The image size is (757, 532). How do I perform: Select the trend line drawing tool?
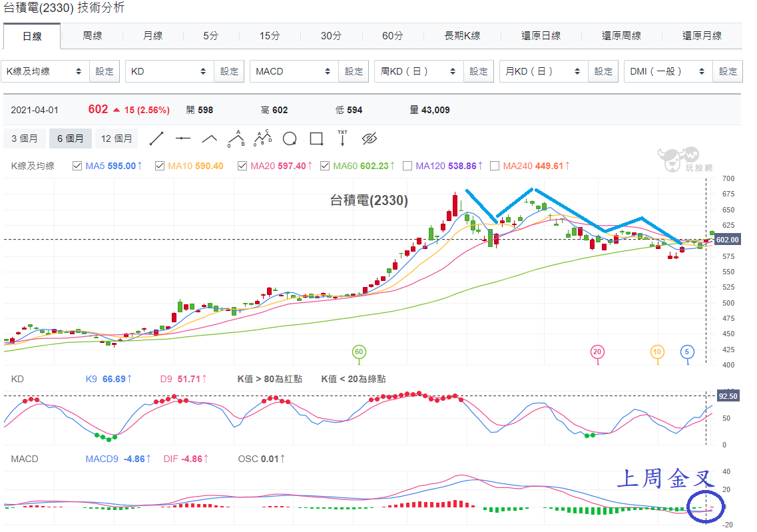tap(156, 139)
